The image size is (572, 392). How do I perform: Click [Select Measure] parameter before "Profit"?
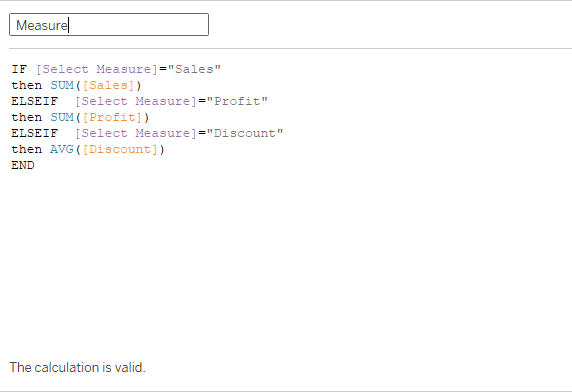[x=136, y=101]
